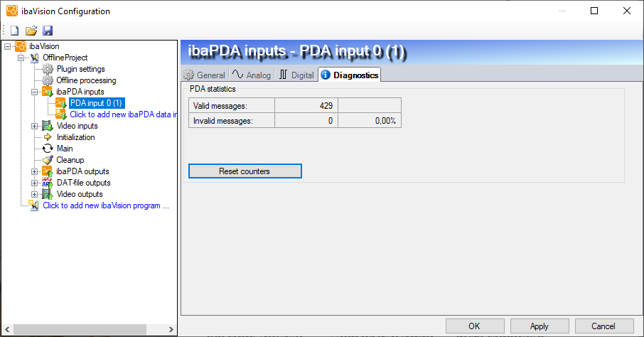Screen dimensions: 644x337
Task: Click the Cancel button
Action: click(603, 326)
